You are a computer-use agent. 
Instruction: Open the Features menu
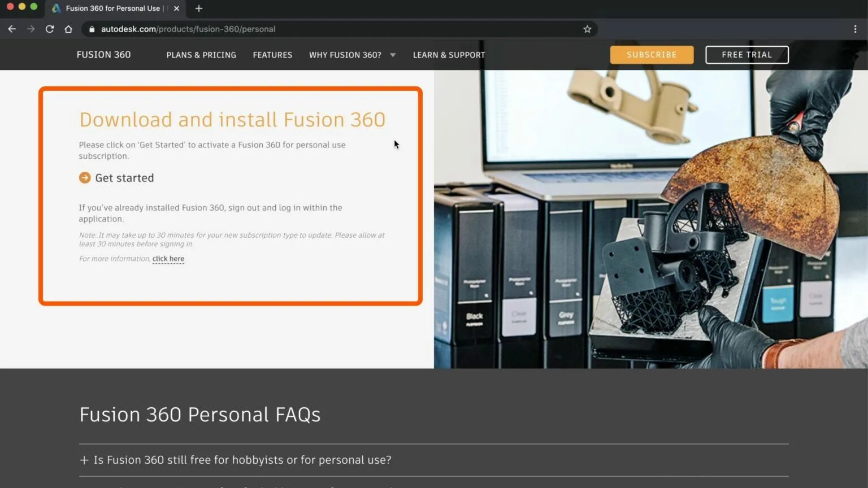point(272,55)
